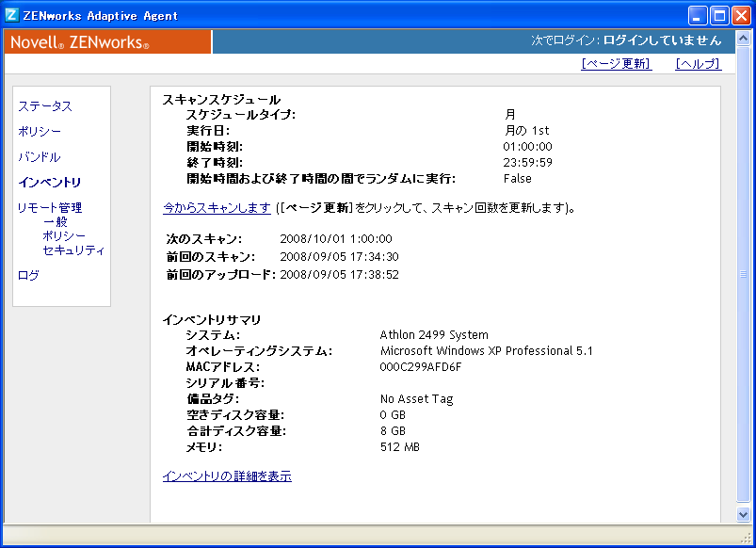Click the ログインしていません login status text
The height and width of the screenshot is (548, 756).
(663, 40)
